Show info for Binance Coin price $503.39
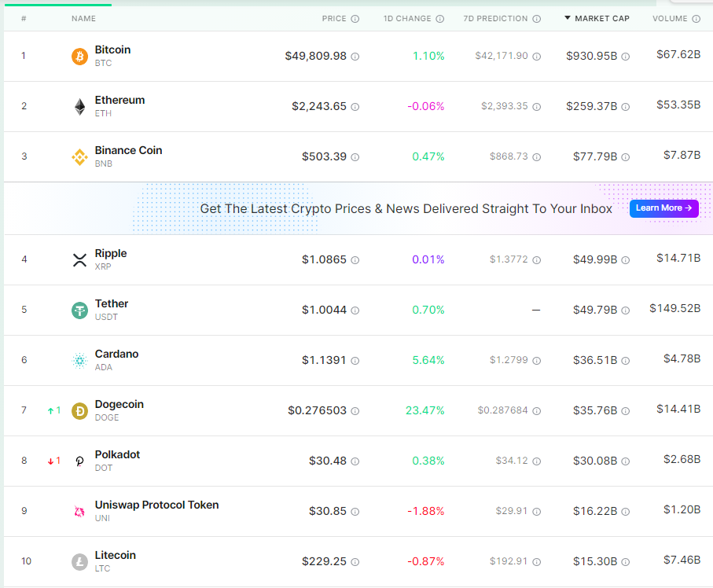Viewport: 713px width, 588px height. [x=355, y=157]
